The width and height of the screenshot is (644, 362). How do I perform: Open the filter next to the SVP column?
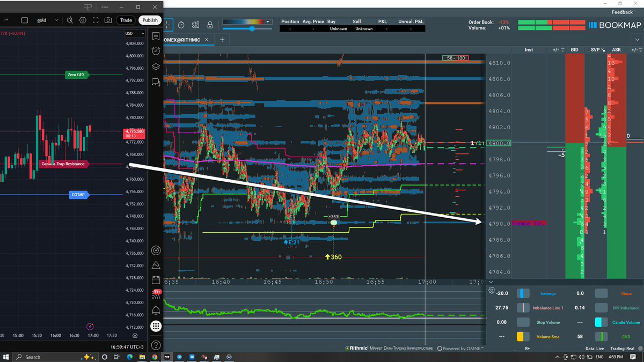click(x=604, y=49)
